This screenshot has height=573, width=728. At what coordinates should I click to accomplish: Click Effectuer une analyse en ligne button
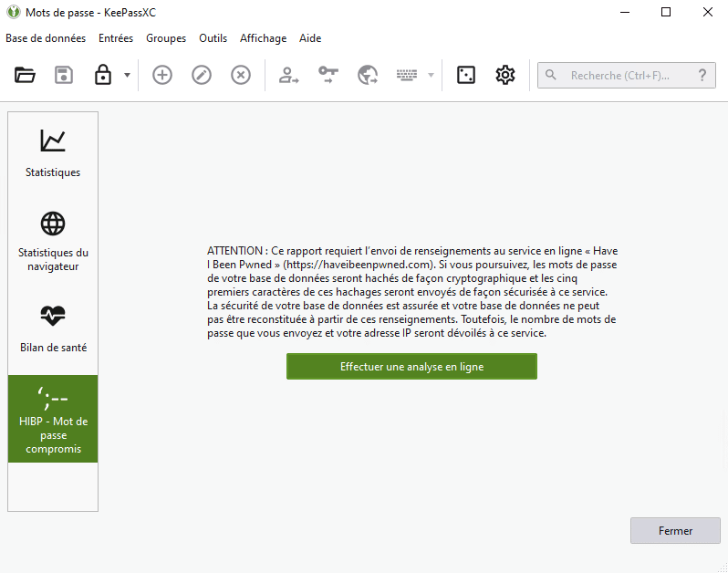coord(411,367)
